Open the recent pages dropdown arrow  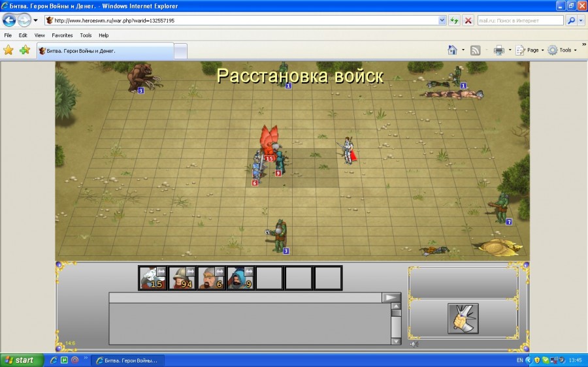point(36,20)
